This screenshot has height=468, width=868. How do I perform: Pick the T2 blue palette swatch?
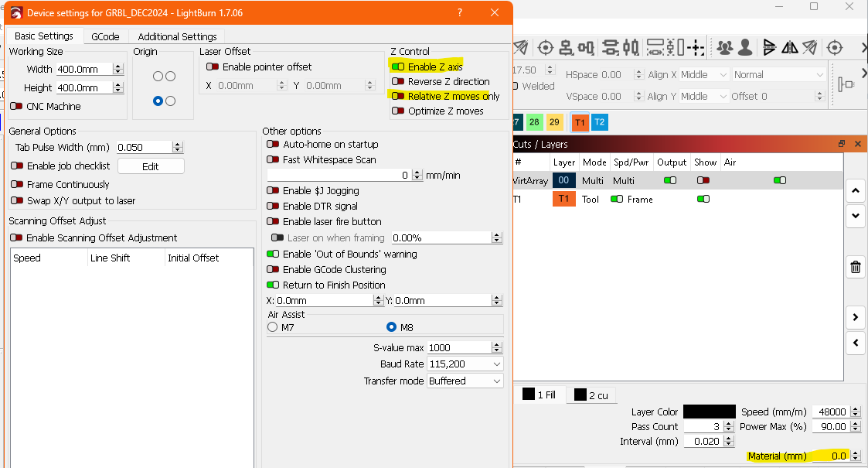point(600,122)
